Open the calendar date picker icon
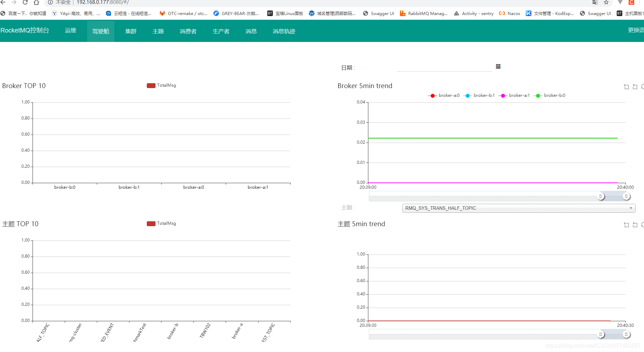 pyautogui.click(x=498, y=66)
